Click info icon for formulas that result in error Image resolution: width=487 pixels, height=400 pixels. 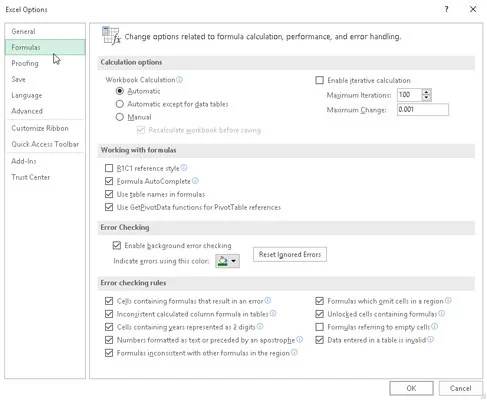[x=268, y=300]
